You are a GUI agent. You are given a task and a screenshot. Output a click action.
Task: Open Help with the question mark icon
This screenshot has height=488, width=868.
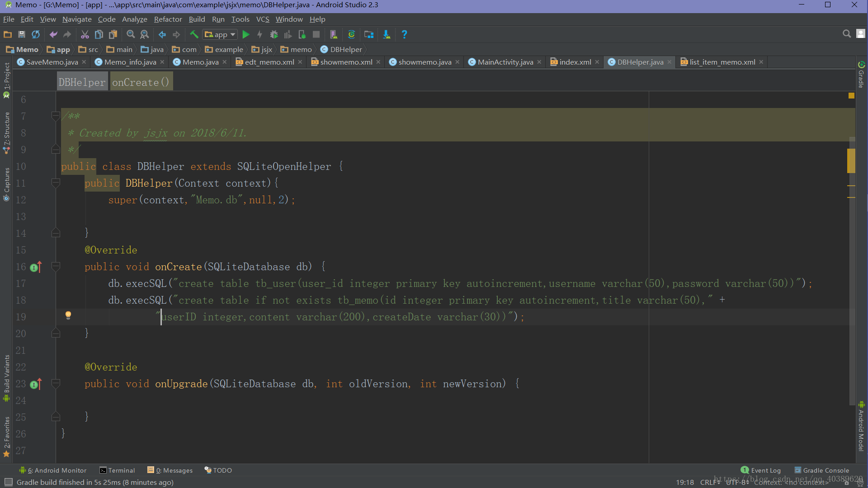point(404,34)
